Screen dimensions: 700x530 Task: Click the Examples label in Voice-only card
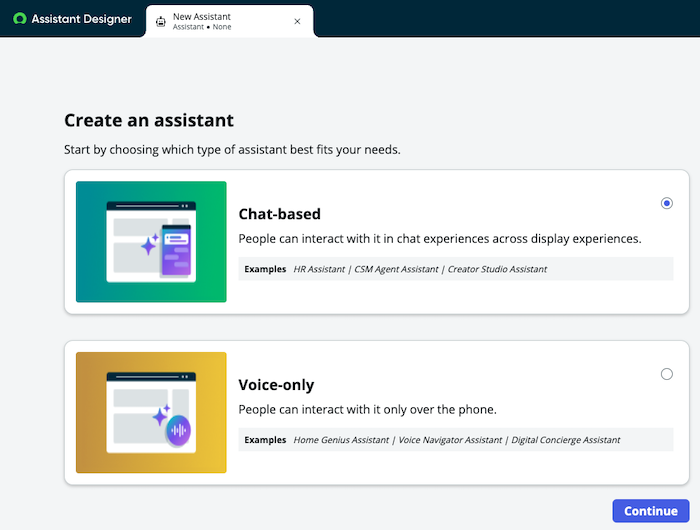click(265, 440)
